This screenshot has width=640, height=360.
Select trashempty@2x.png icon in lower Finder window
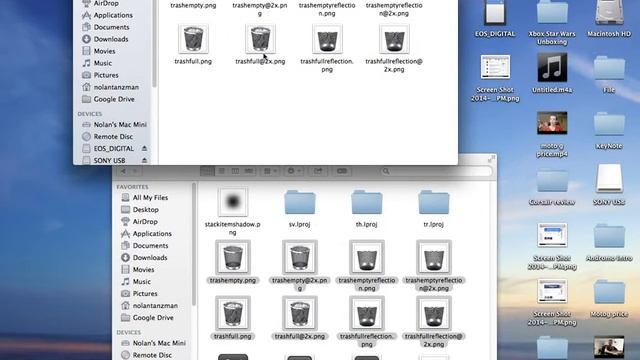tap(300, 257)
